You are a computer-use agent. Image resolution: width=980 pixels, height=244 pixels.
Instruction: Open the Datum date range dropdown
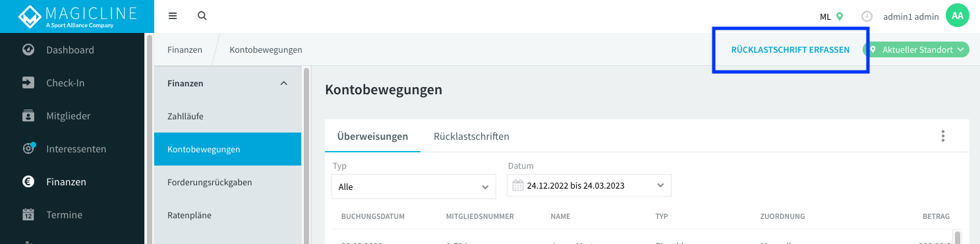pyautogui.click(x=589, y=186)
